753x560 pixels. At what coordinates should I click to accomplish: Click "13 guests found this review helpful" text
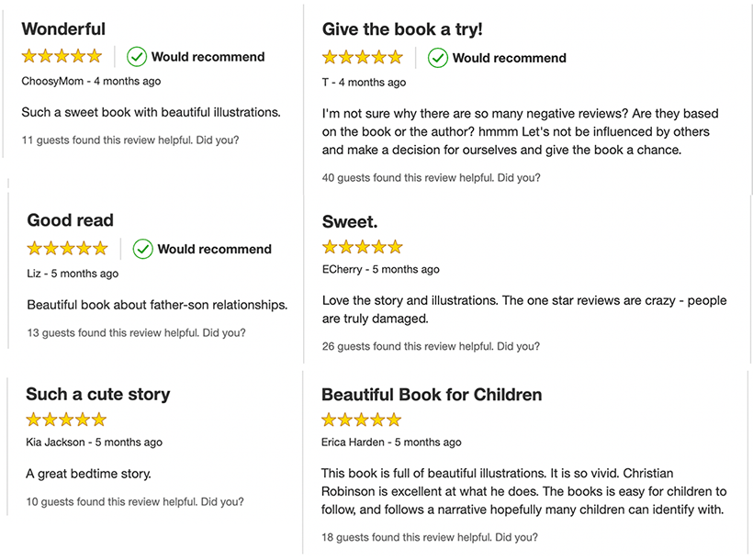pos(113,333)
